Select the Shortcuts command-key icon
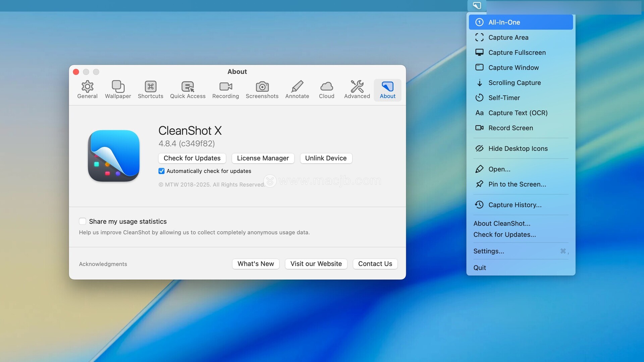Screen dimensions: 644x362 click(150, 86)
